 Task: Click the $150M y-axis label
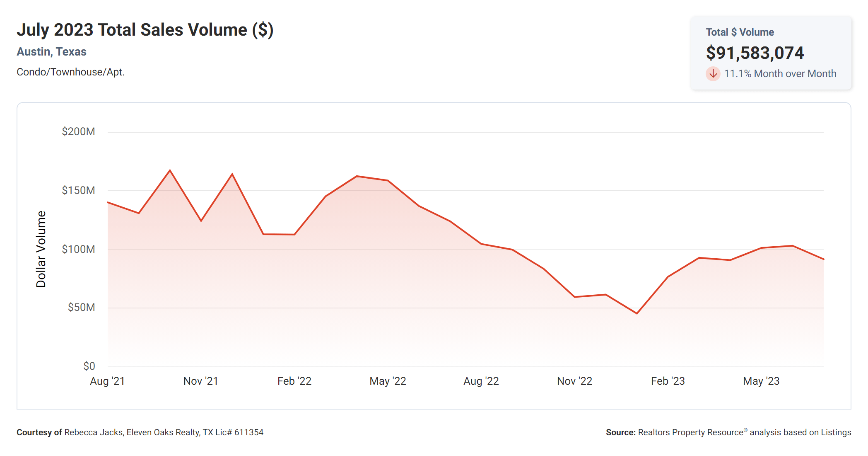78,191
